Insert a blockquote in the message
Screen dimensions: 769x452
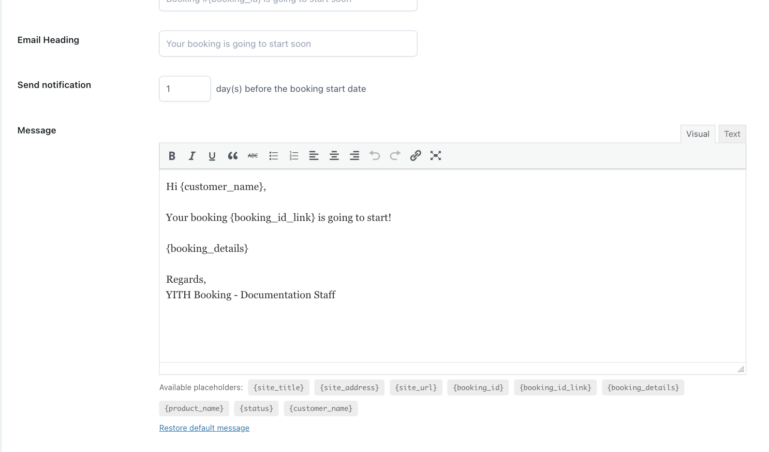(x=232, y=156)
